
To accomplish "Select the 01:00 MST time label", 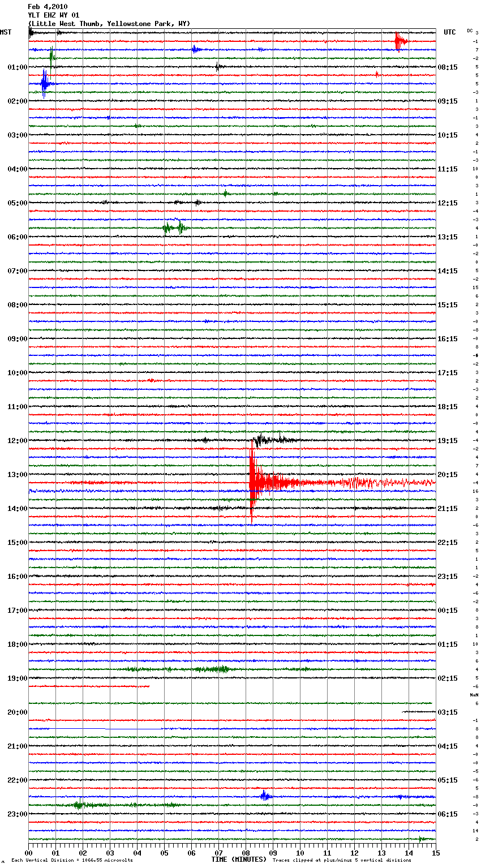I will click(x=18, y=67).
